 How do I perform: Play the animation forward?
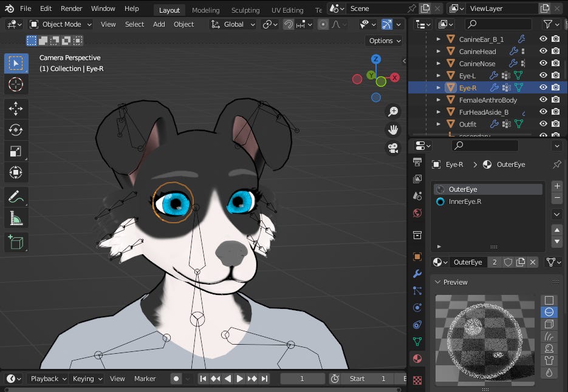[239, 379]
